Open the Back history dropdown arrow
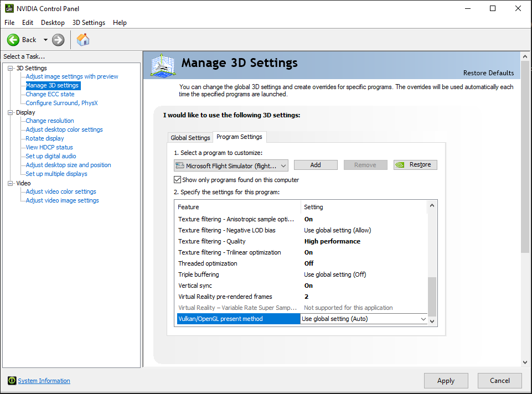This screenshot has width=532, height=394. (x=45, y=40)
